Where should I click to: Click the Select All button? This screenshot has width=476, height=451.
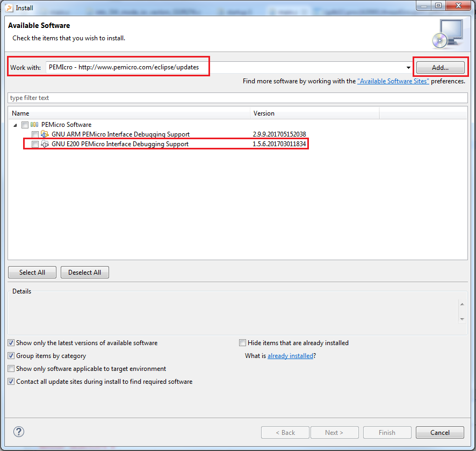coord(32,273)
